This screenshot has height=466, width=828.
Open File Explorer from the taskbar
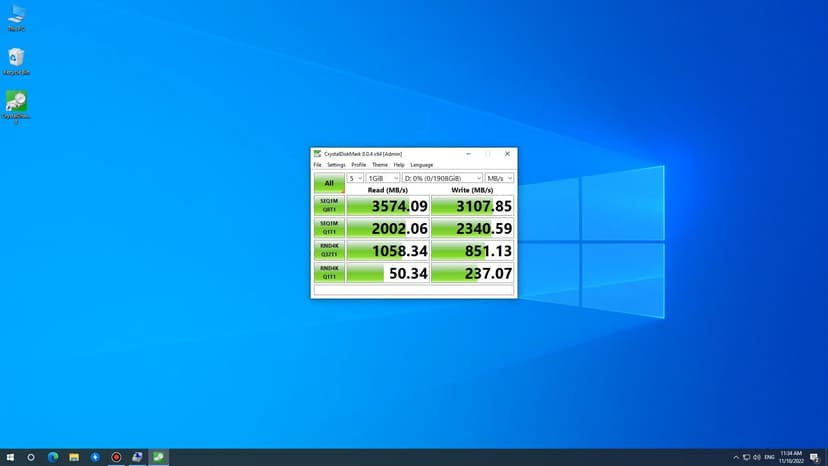pyautogui.click(x=74, y=457)
